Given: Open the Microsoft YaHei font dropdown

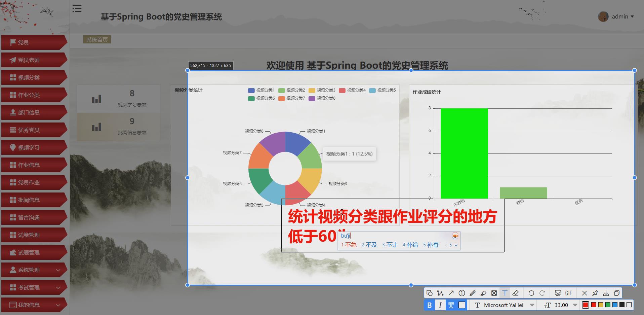Looking at the screenshot, I should click(x=532, y=305).
